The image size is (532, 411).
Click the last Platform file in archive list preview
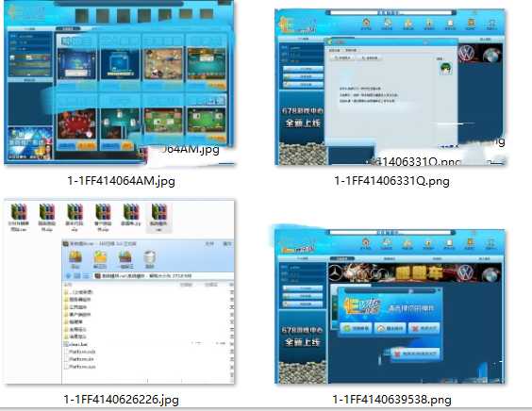click(82, 367)
